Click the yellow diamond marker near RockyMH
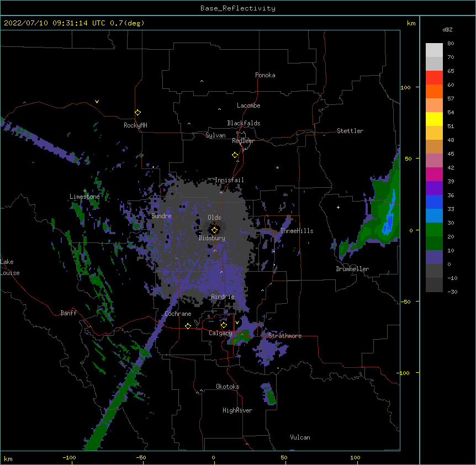Image resolution: width=476 pixels, height=465 pixels. pyautogui.click(x=138, y=113)
